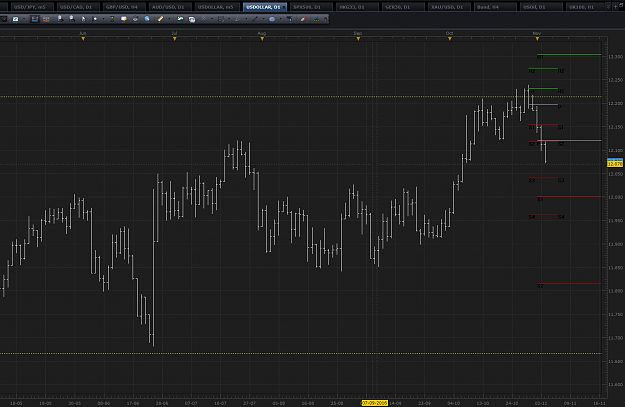Click the orange speech bubble label icon
Image resolution: width=625 pixels, height=407 pixels.
coord(124,19)
